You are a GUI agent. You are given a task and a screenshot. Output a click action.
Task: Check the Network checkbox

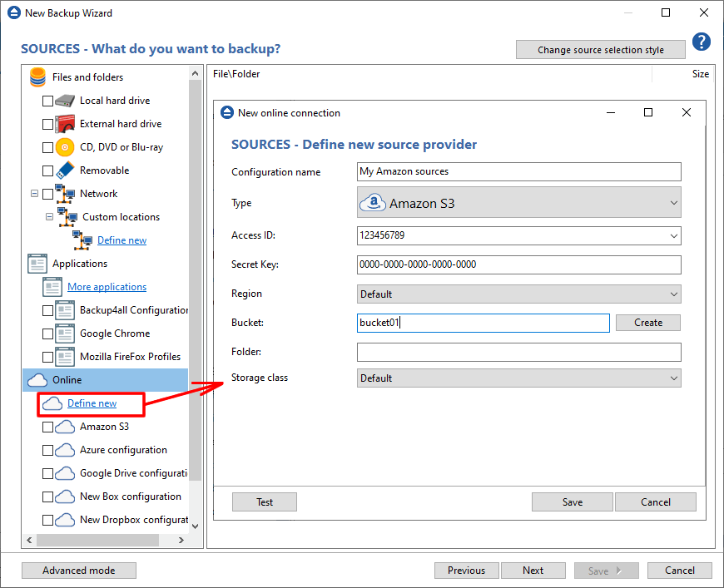[47, 194]
